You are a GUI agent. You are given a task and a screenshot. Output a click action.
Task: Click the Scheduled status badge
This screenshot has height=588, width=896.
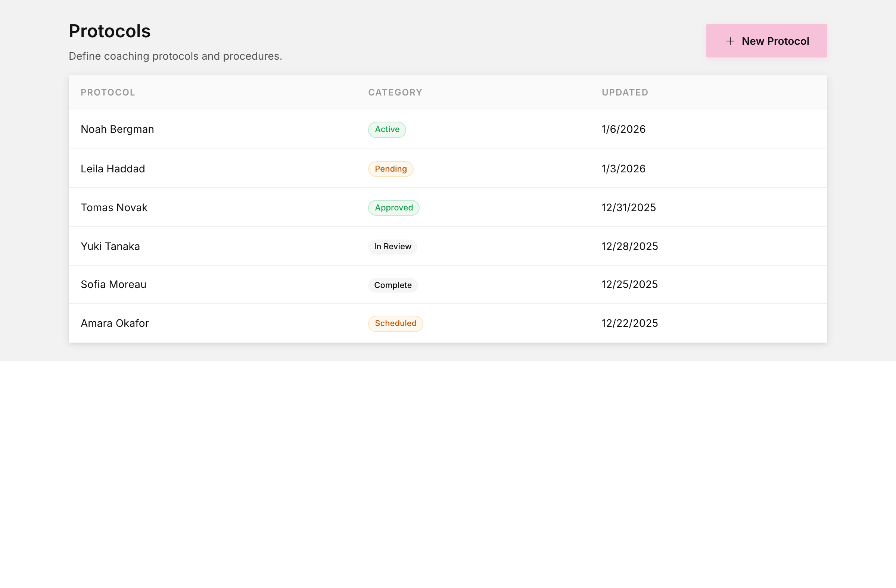pos(395,323)
